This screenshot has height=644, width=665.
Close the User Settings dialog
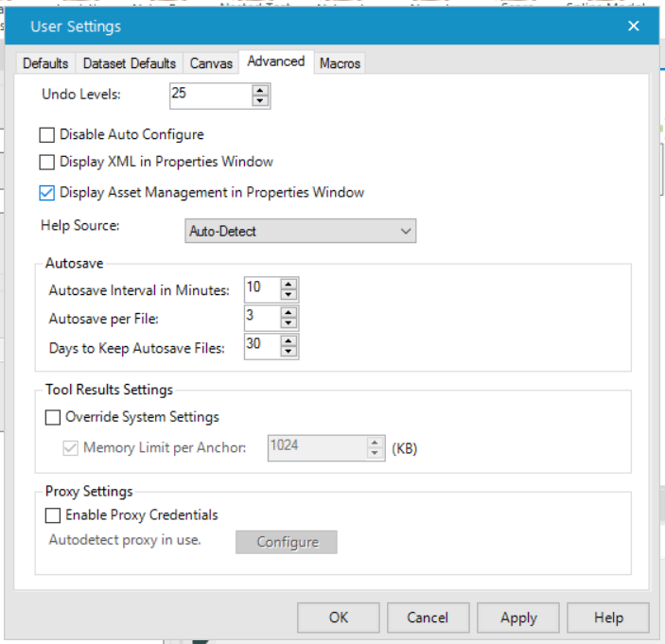(634, 26)
